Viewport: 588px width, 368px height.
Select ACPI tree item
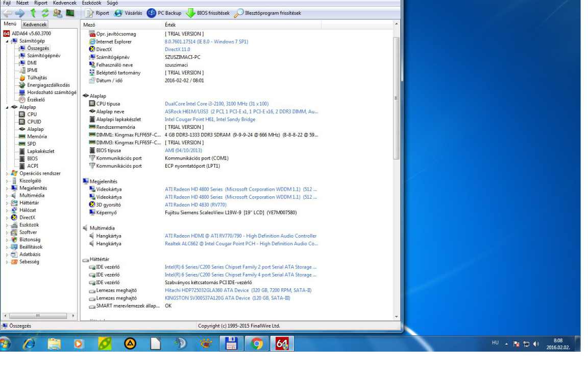pos(33,166)
